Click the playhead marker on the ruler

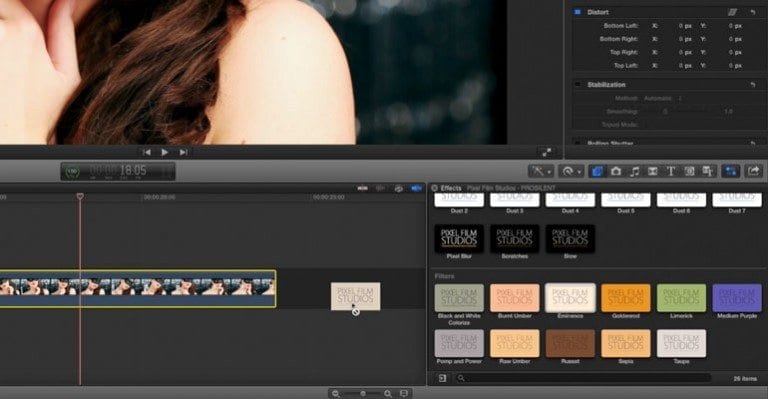coord(80,196)
